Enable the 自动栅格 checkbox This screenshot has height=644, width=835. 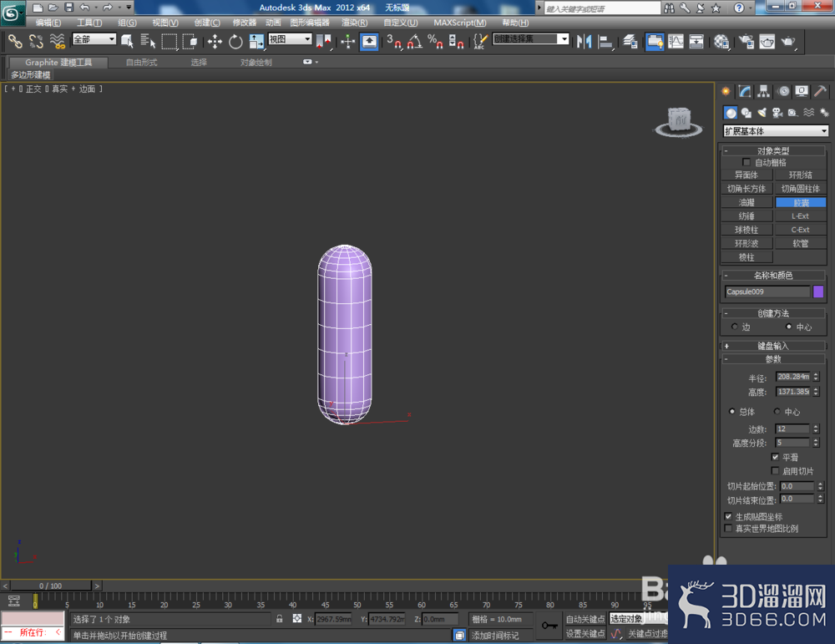pos(746,162)
